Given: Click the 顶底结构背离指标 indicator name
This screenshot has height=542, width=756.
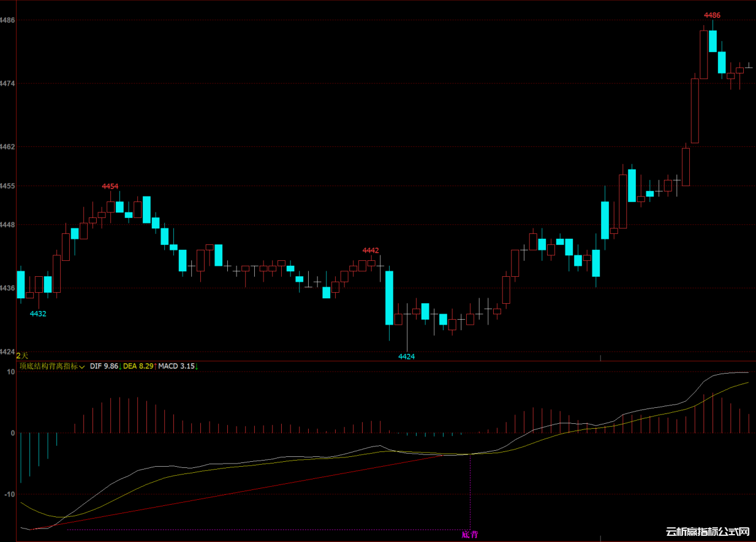Looking at the screenshot, I should 48,366.
